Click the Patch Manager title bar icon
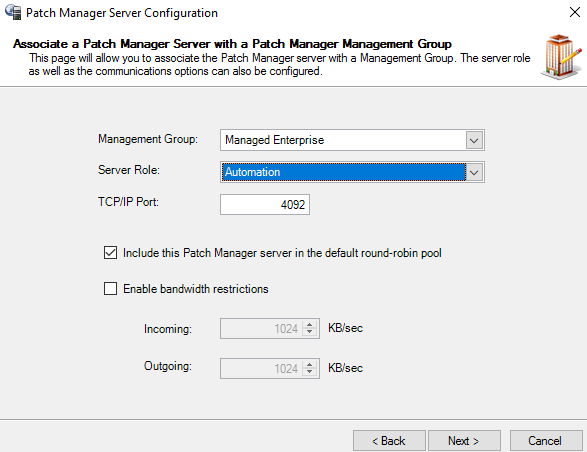 coord(13,12)
